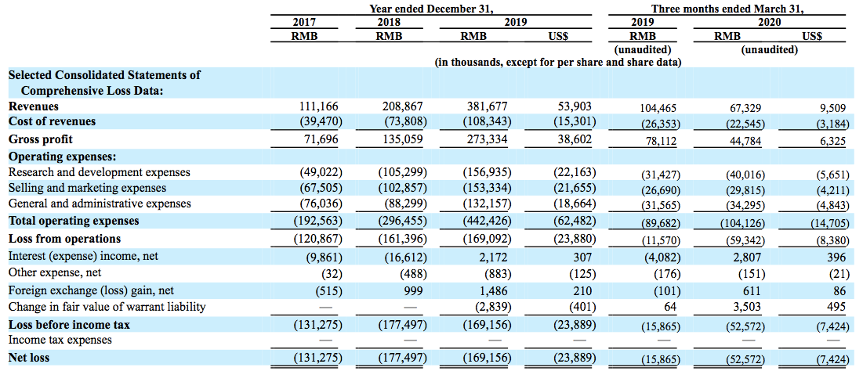Click 'Three months ended March 31,' header
Viewport: 862px width, 370px height.
coord(727,8)
